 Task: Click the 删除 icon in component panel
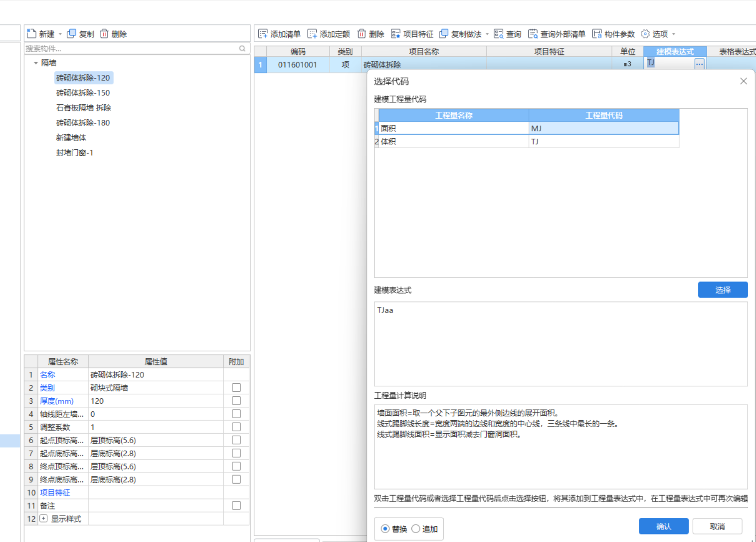[104, 33]
